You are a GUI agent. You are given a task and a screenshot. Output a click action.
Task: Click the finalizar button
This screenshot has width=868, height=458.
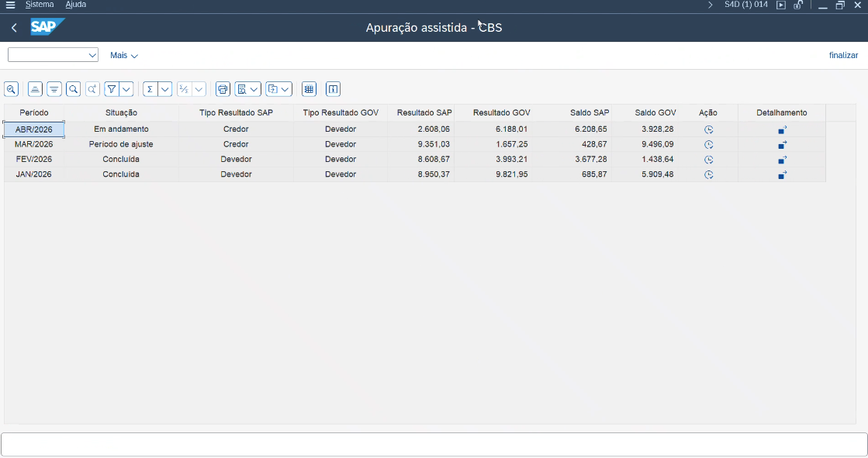pyautogui.click(x=843, y=55)
